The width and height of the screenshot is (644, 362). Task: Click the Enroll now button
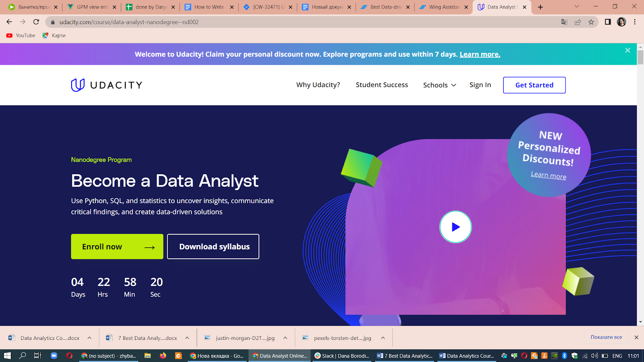click(117, 247)
